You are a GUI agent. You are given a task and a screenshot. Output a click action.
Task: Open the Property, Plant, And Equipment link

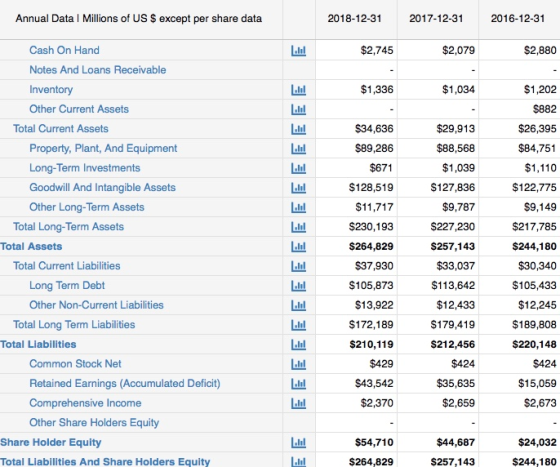click(x=103, y=149)
